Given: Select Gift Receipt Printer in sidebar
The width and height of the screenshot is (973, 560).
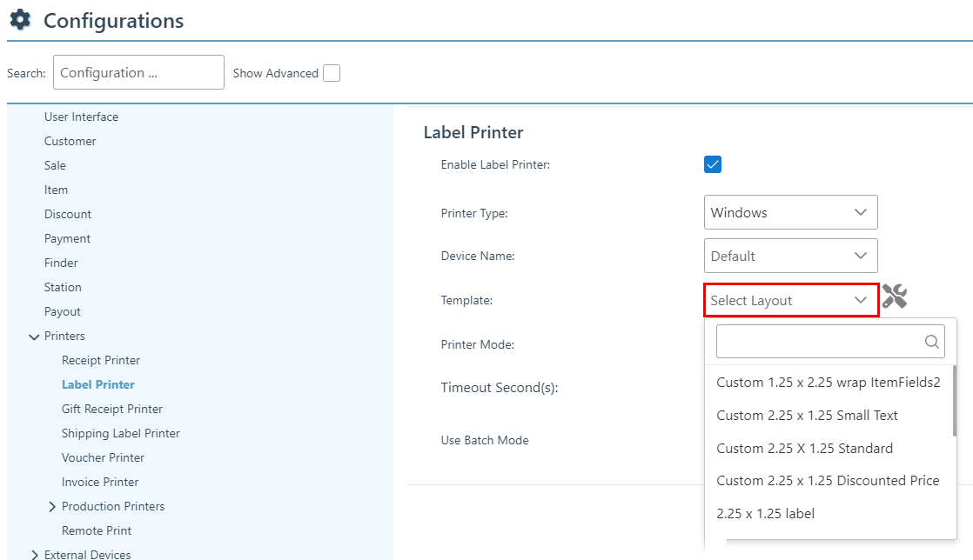Looking at the screenshot, I should click(112, 409).
